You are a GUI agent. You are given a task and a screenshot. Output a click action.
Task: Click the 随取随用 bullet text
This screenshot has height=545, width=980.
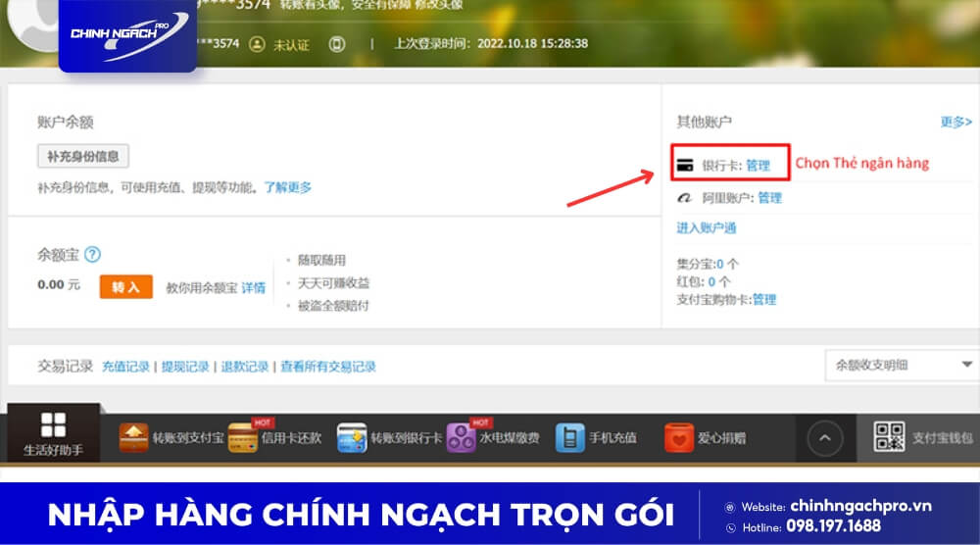point(321,260)
